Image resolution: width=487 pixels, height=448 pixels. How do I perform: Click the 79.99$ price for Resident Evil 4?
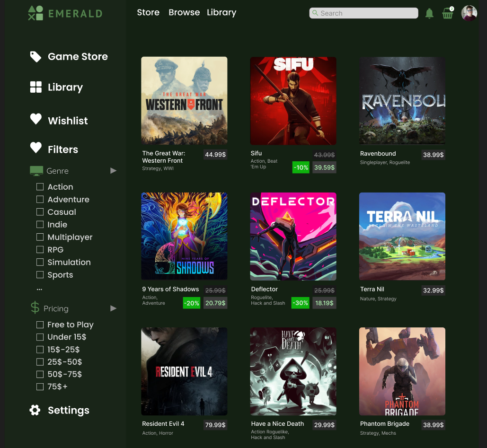click(x=215, y=425)
